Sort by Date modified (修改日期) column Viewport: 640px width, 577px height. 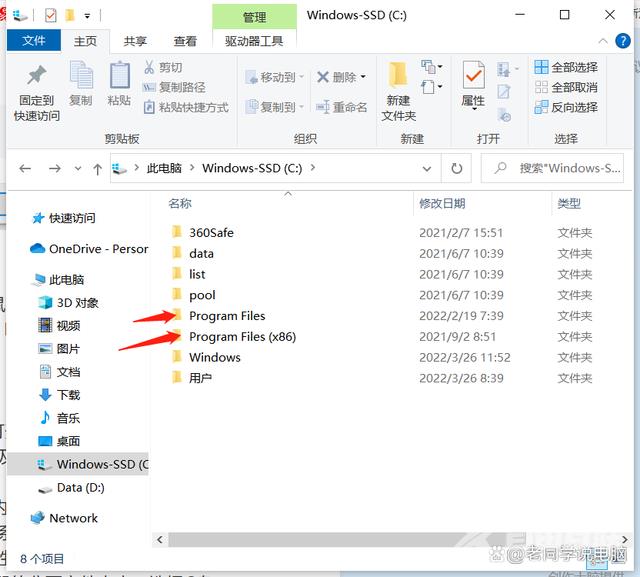click(x=442, y=203)
